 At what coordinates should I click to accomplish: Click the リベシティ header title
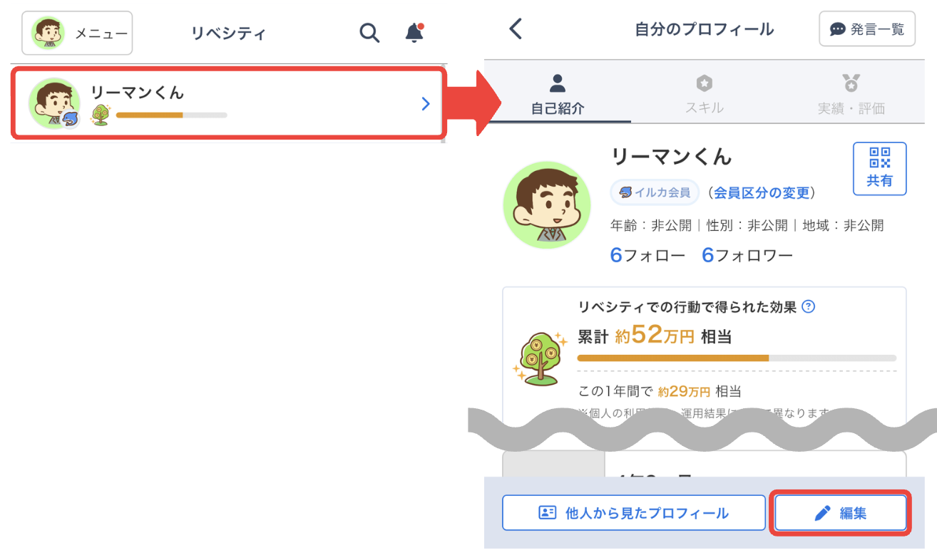point(228,33)
